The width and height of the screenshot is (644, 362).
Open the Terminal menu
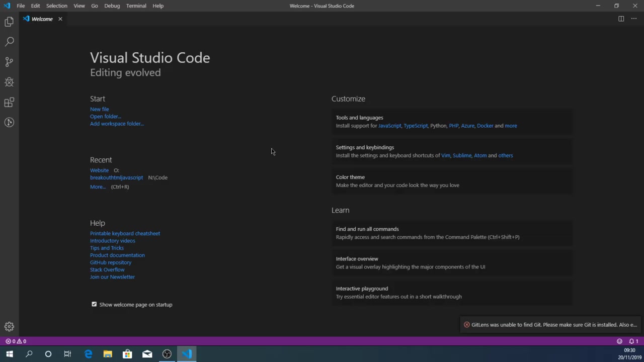point(136,6)
